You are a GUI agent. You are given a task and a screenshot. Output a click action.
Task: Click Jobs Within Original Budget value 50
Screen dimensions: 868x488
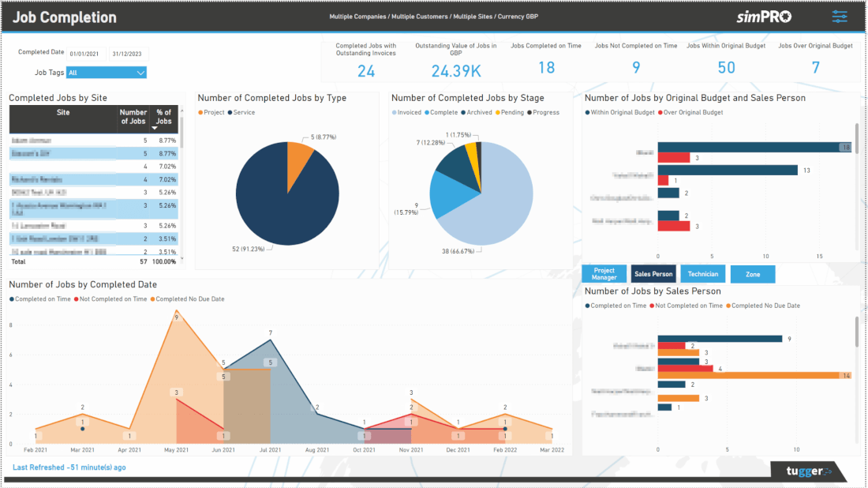tap(726, 68)
